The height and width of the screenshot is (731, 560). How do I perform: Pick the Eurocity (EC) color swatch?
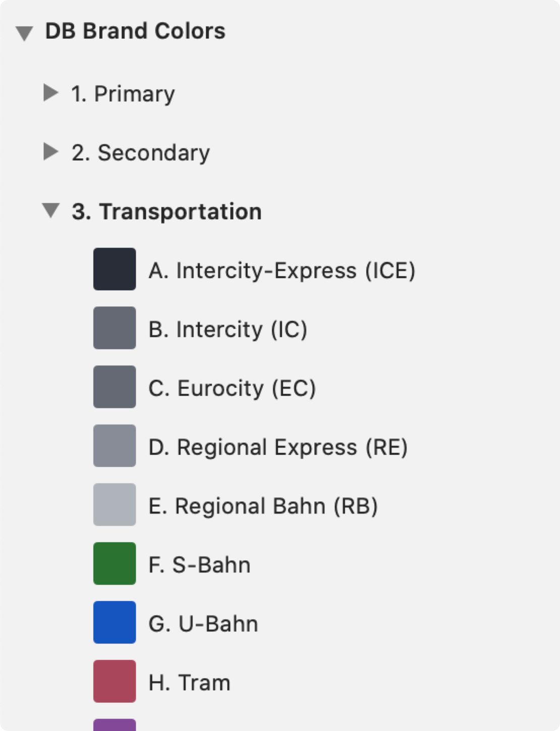click(115, 387)
